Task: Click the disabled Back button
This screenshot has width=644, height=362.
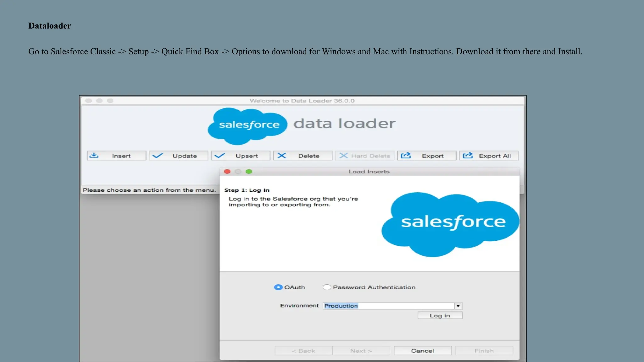Action: tap(303, 351)
